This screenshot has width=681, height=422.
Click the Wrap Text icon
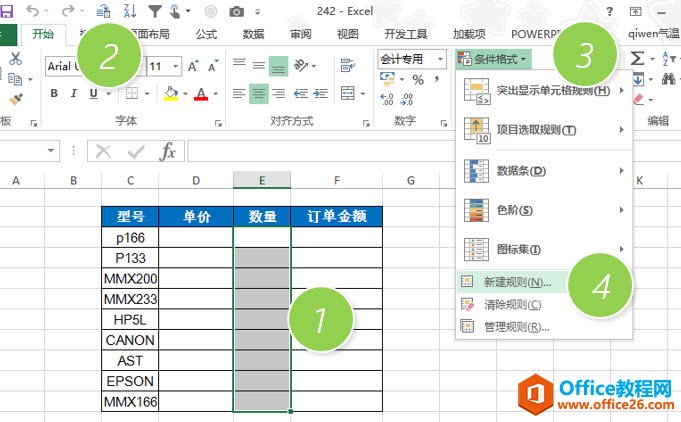click(x=347, y=66)
